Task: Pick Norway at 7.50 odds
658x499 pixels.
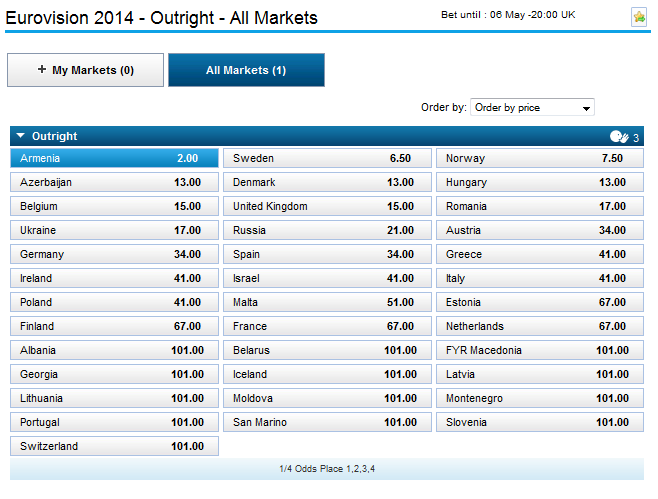Action: coord(539,158)
